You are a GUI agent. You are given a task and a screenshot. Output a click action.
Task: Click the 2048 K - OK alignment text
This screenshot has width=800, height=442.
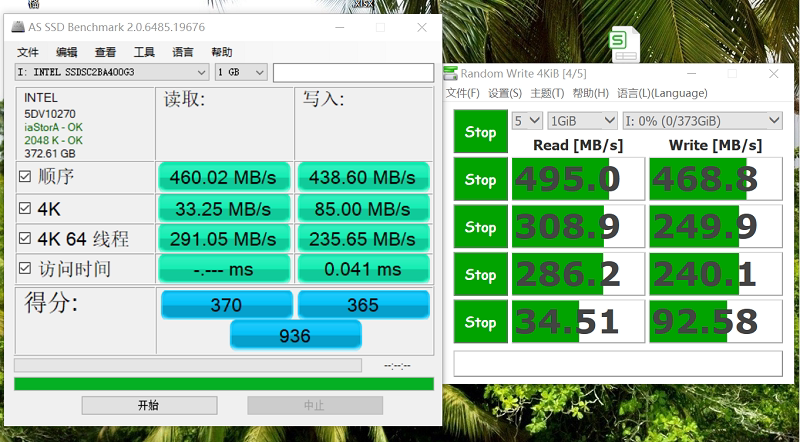pos(53,140)
